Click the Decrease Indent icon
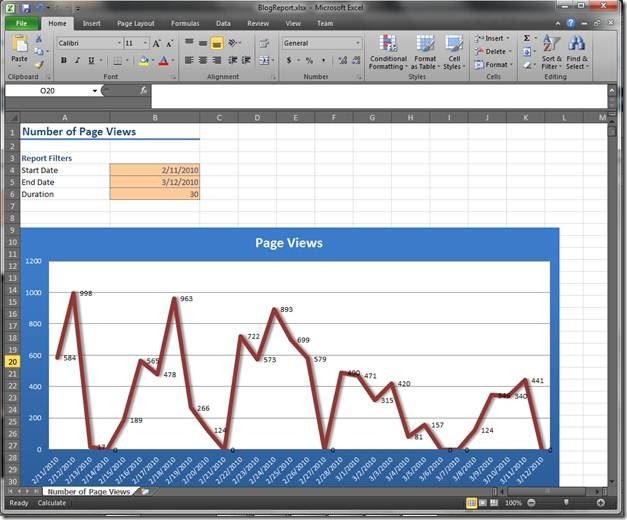Screen dimensions: 627x520 click(x=233, y=60)
